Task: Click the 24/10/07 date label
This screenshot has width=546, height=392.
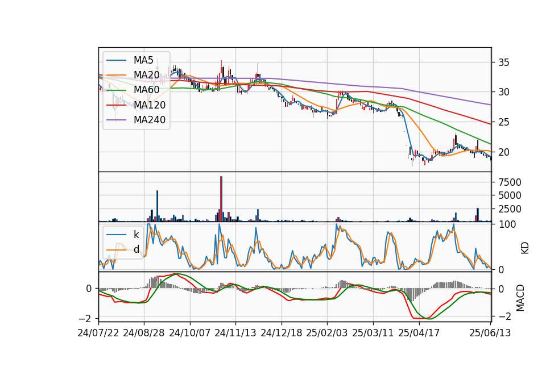Action: click(190, 333)
